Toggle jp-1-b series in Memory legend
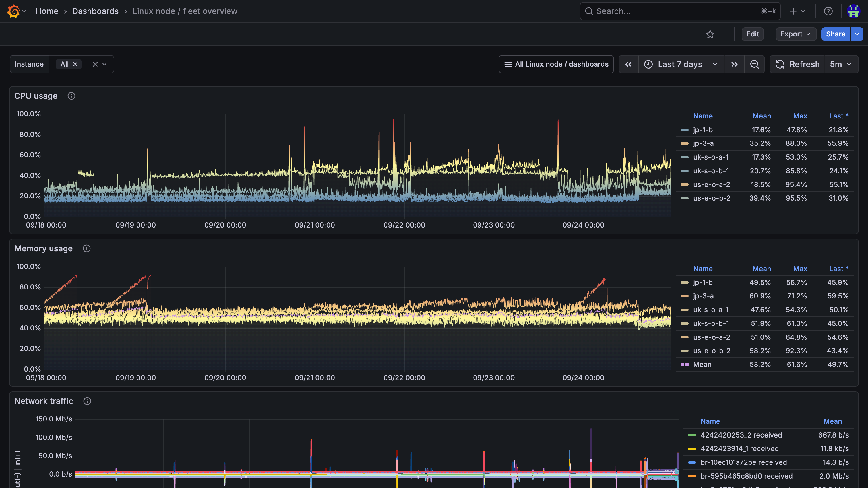868x488 pixels. tap(703, 283)
